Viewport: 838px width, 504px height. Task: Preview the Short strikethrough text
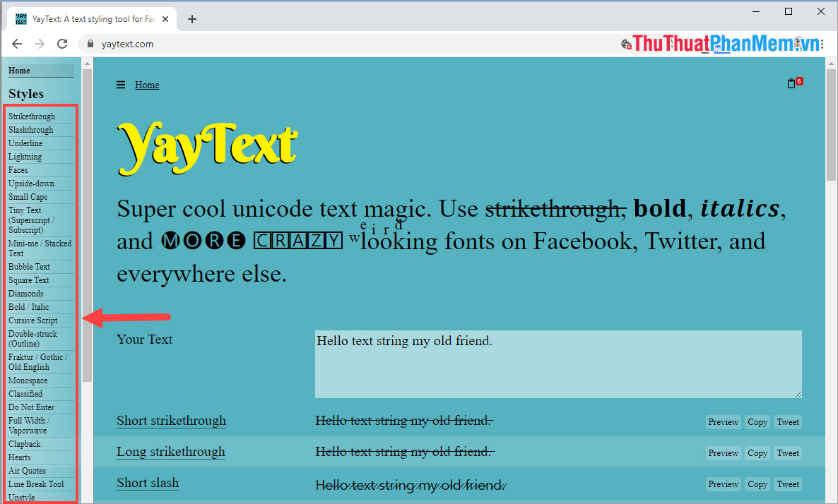click(x=723, y=422)
